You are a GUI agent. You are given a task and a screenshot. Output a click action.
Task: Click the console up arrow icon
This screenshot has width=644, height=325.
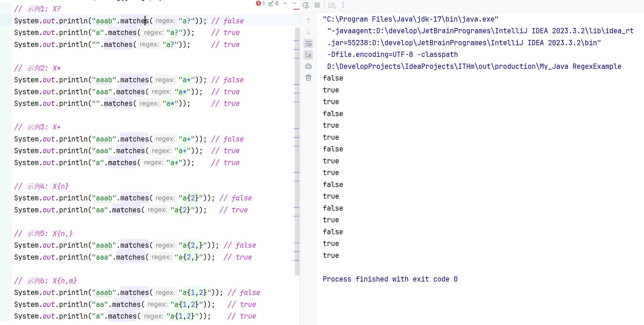click(x=308, y=21)
